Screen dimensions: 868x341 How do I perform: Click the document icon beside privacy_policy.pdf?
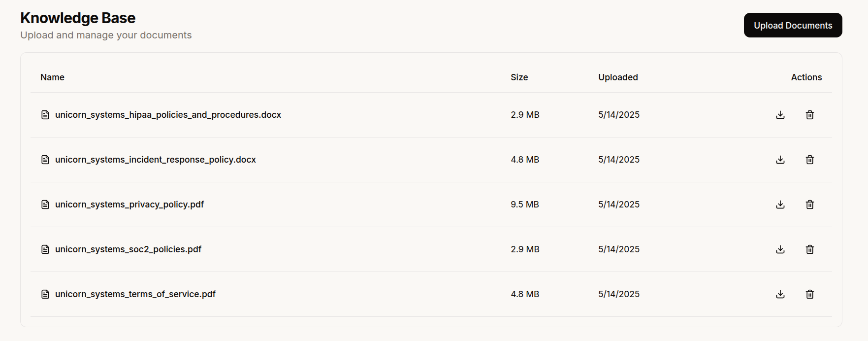[x=45, y=205]
